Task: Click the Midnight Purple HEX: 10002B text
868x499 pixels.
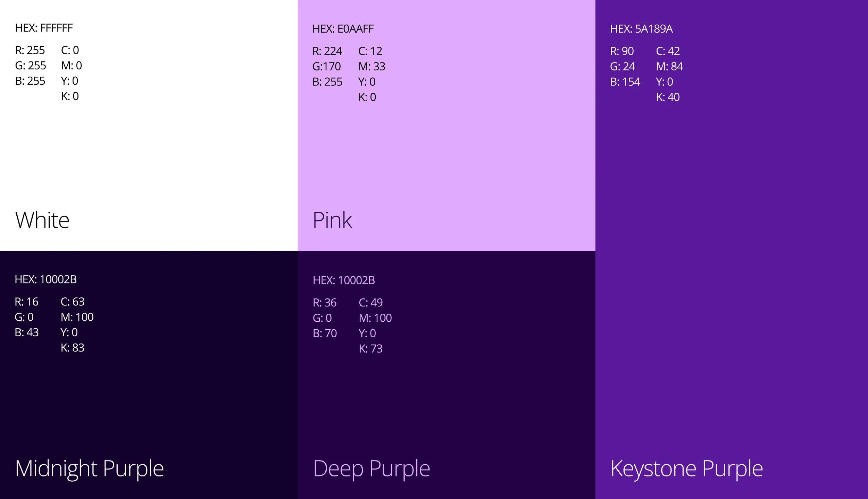Action: (45, 279)
